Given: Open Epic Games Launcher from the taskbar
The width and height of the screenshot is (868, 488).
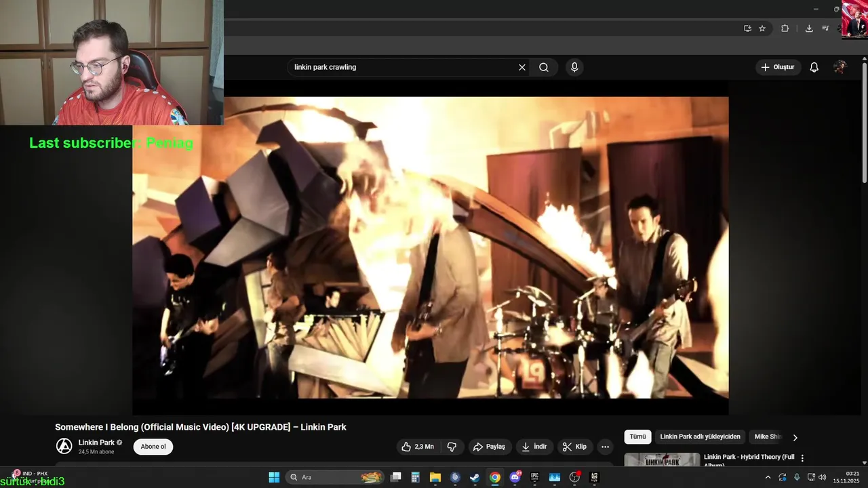Looking at the screenshot, I should point(534,477).
